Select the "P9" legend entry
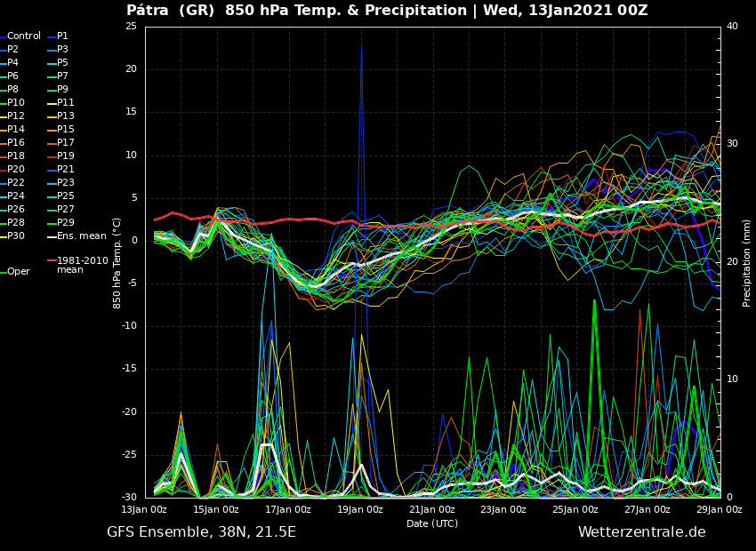The image size is (756, 551). click(59, 89)
